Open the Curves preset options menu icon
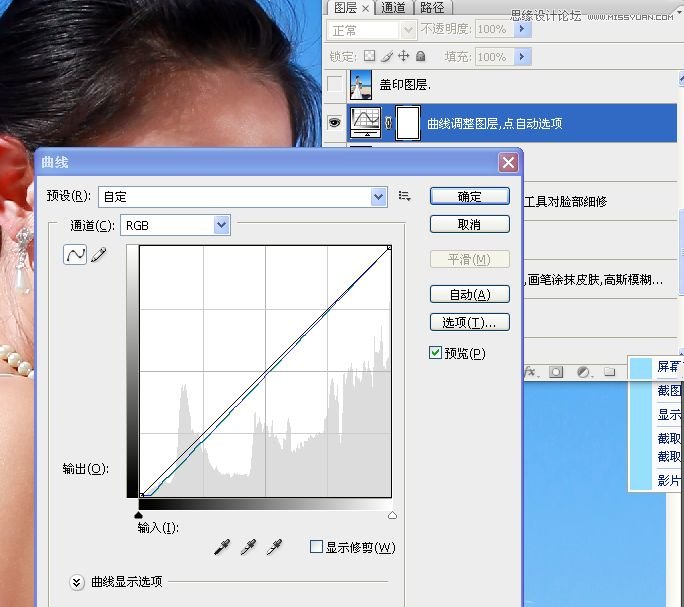684x607 pixels. [404, 196]
